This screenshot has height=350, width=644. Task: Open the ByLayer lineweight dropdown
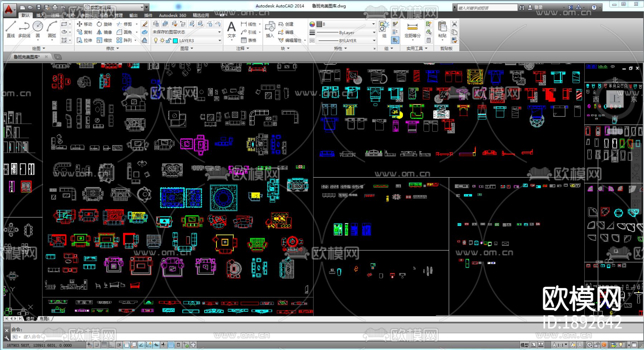(x=346, y=32)
